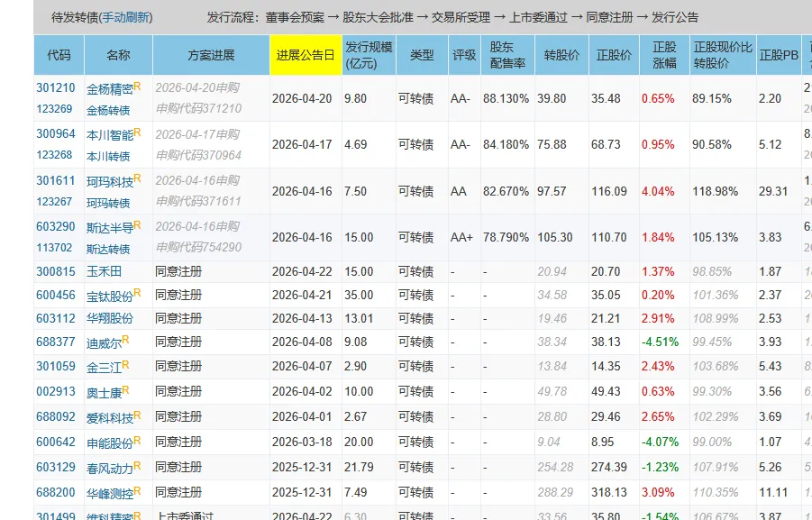Open bond code 123269 link

[x=54, y=109]
